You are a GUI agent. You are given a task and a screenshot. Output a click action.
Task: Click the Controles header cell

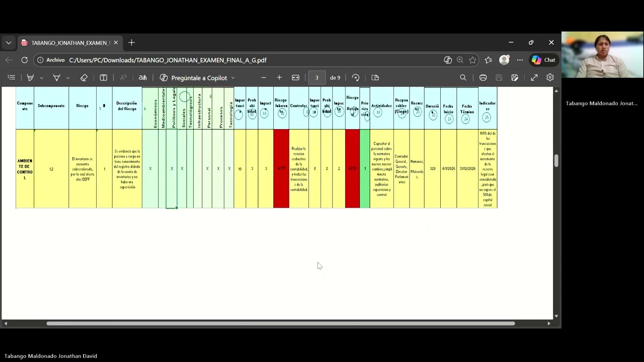299,108
